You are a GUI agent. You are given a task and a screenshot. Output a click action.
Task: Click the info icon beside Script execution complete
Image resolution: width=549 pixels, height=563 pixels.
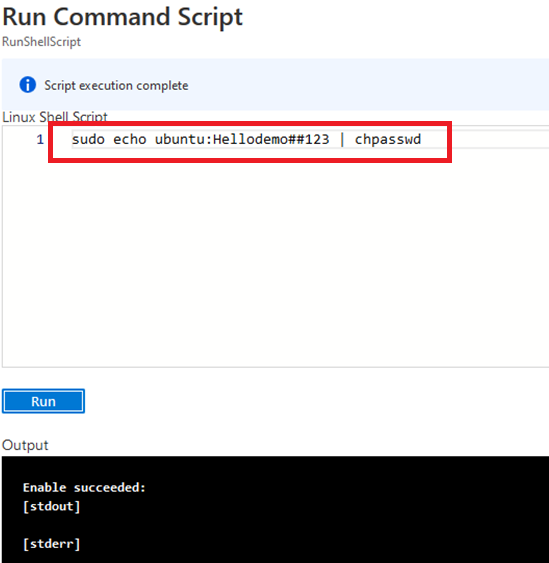[28, 85]
